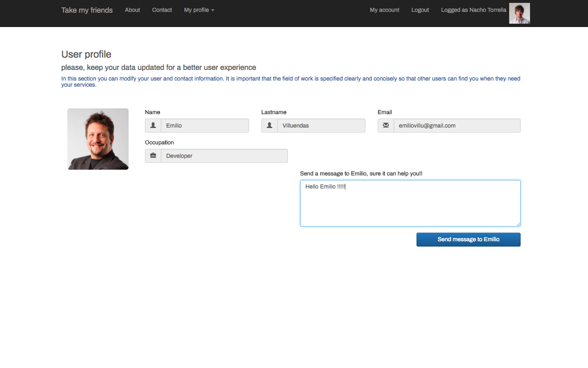Click the envelope icon beside the Email field
The image size is (588, 368).
tap(386, 126)
